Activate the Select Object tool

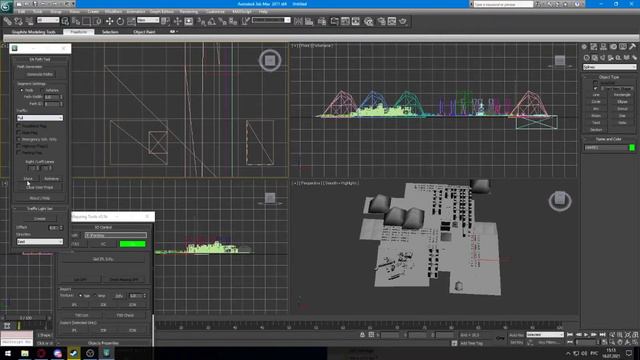coord(65,21)
